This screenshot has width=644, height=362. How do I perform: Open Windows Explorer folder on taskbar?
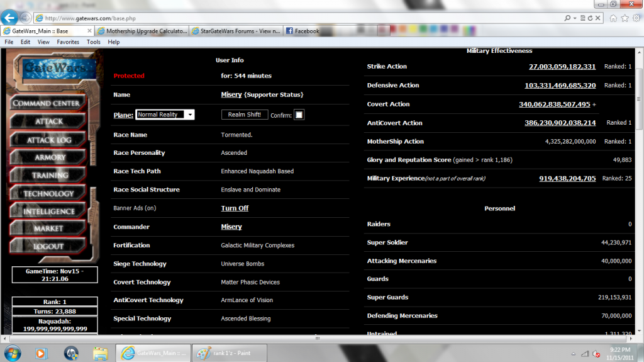click(100, 353)
